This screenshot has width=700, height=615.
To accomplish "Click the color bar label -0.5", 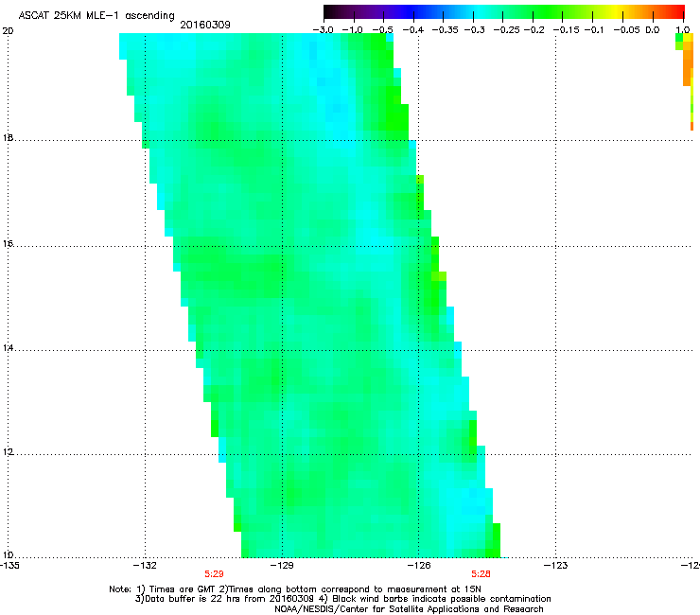I will 383,30.
